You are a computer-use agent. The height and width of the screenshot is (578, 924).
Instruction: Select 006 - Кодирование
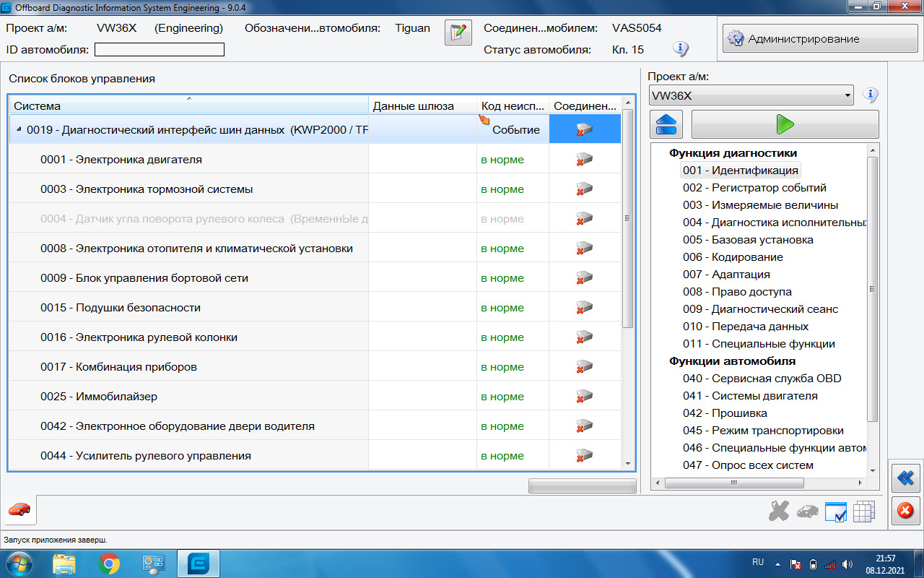(x=733, y=257)
